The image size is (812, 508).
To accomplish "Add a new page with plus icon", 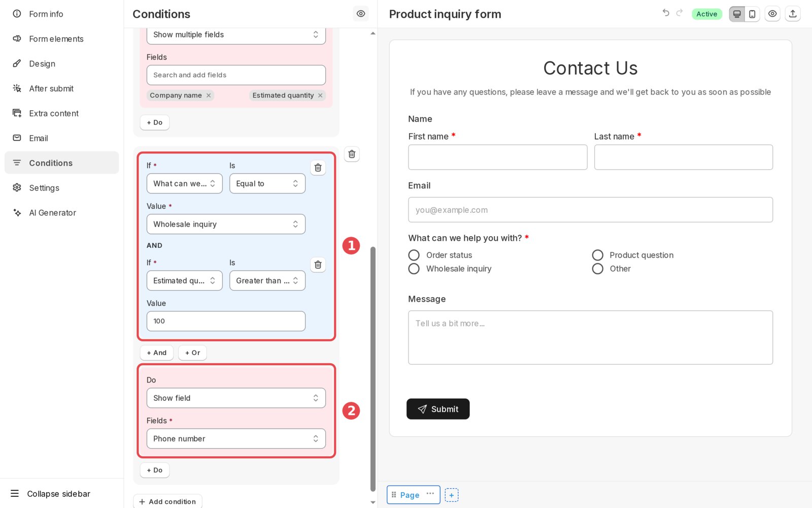I will pos(452,495).
